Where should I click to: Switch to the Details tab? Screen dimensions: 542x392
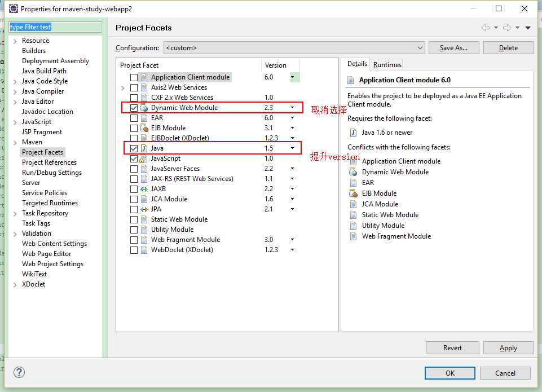click(x=356, y=64)
